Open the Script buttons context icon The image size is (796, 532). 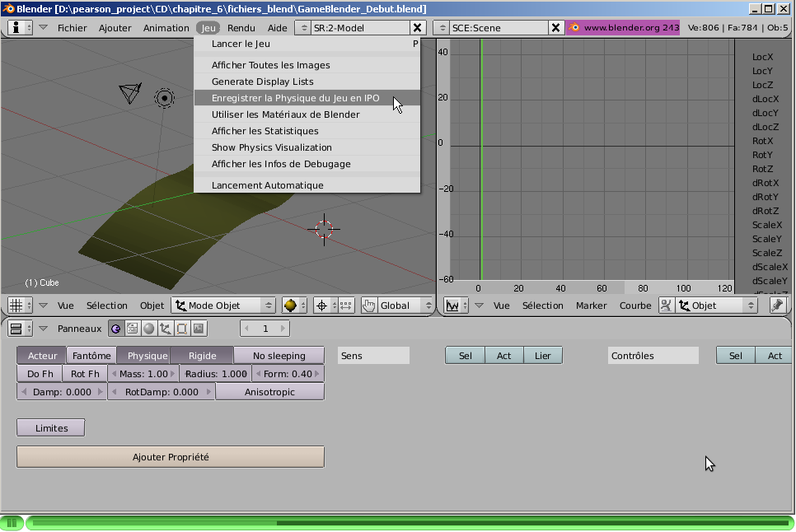coord(132,329)
